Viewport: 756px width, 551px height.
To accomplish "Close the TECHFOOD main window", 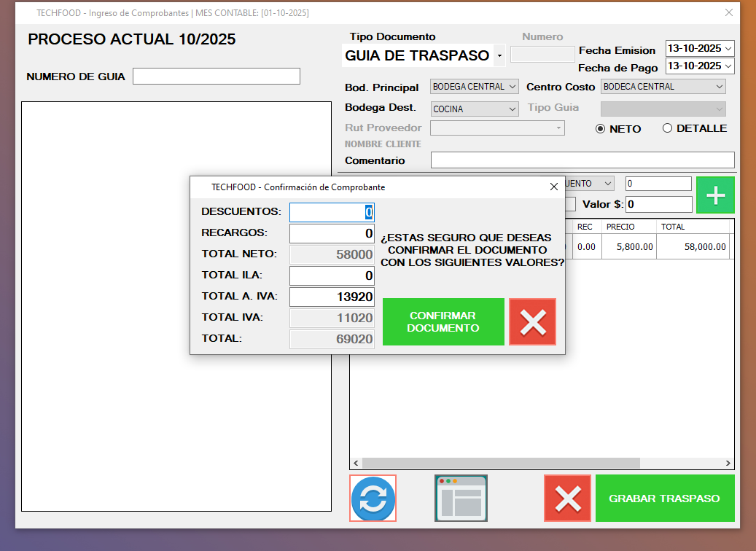I will click(x=728, y=12).
